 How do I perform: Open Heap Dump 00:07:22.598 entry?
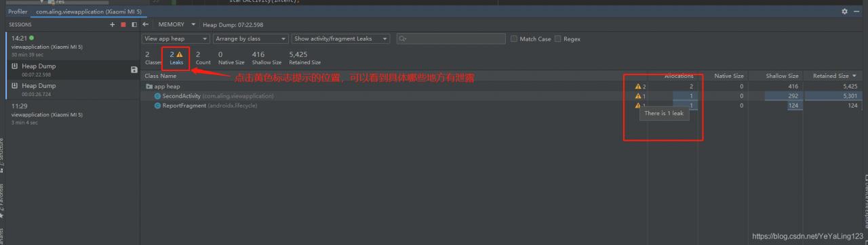click(x=73, y=70)
